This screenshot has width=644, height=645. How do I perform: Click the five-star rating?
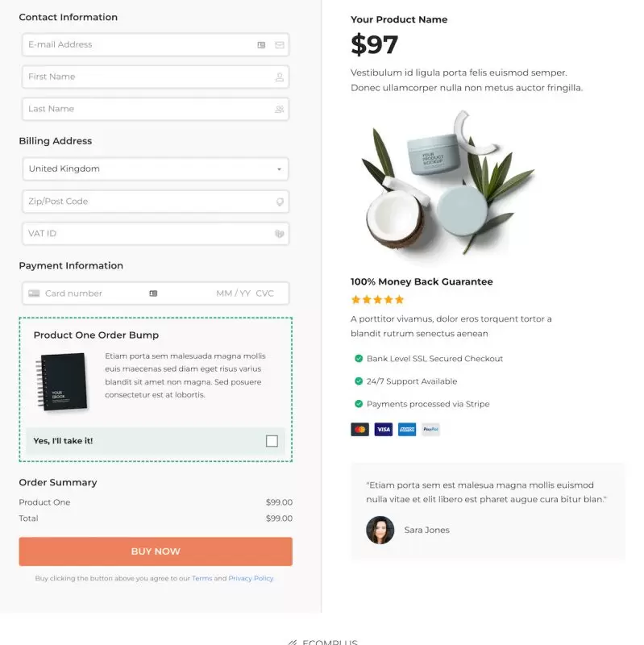pyautogui.click(x=377, y=299)
